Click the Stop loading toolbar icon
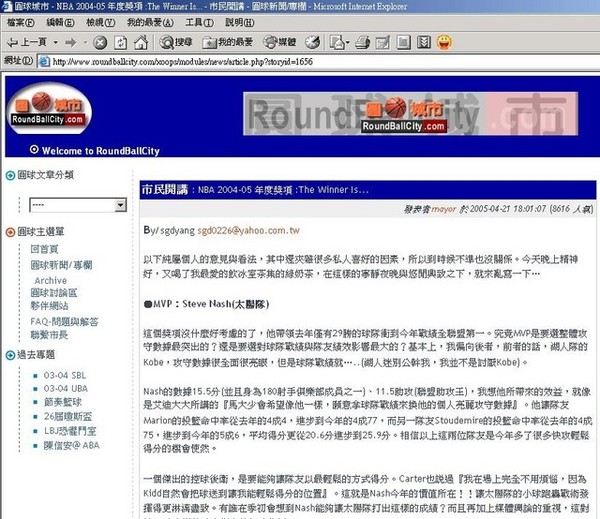 click(100, 42)
